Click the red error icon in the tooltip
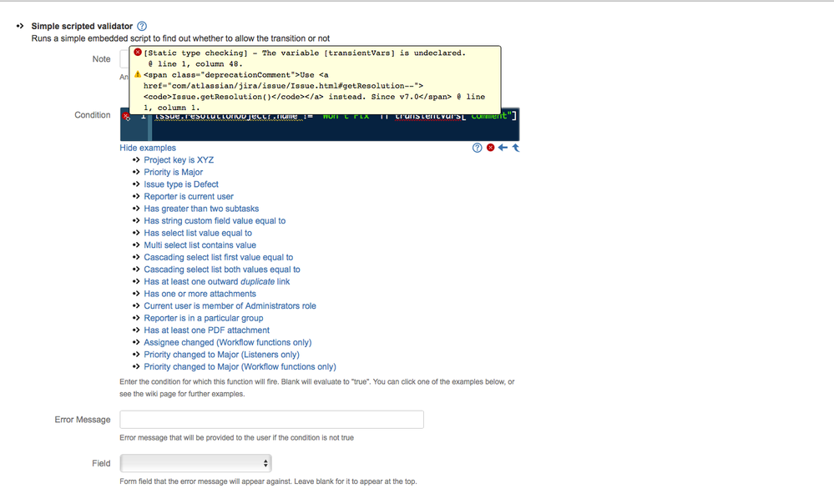Viewport: 834px width, 504px height. click(x=138, y=52)
